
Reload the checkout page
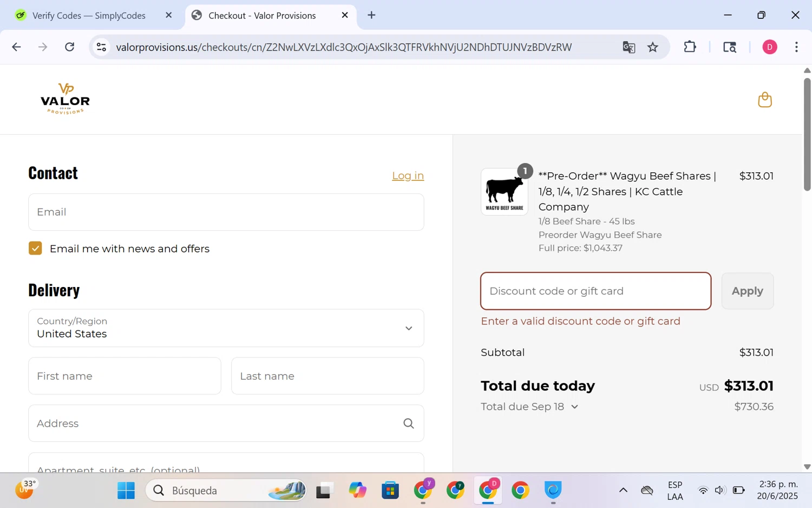(70, 47)
